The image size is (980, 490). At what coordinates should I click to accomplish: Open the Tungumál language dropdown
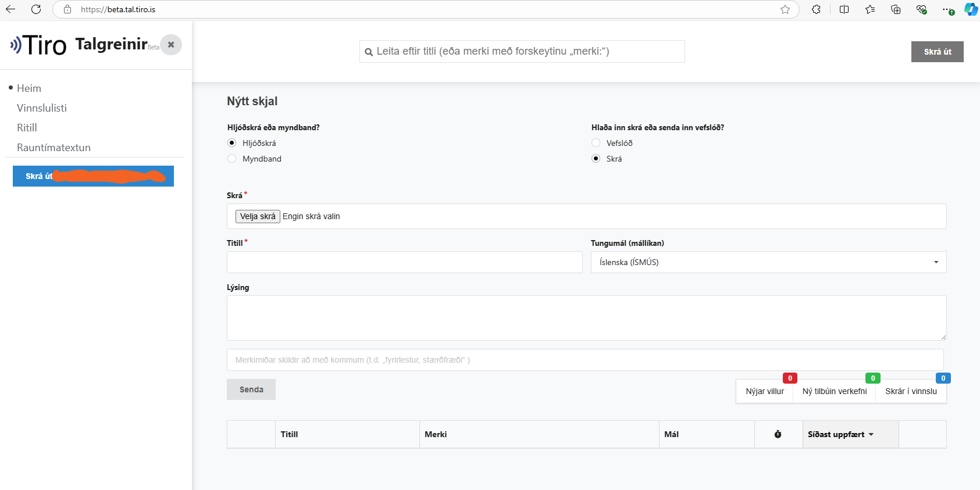tap(768, 262)
